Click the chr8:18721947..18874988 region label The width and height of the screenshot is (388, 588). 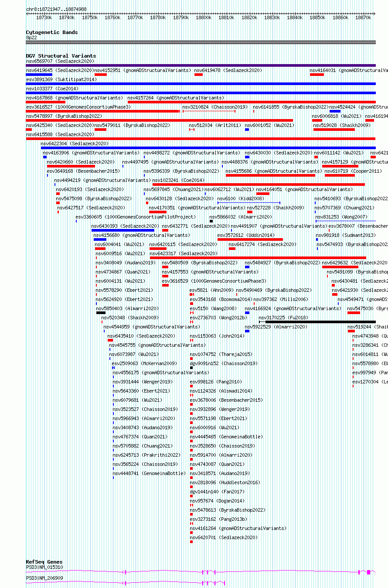56,9
